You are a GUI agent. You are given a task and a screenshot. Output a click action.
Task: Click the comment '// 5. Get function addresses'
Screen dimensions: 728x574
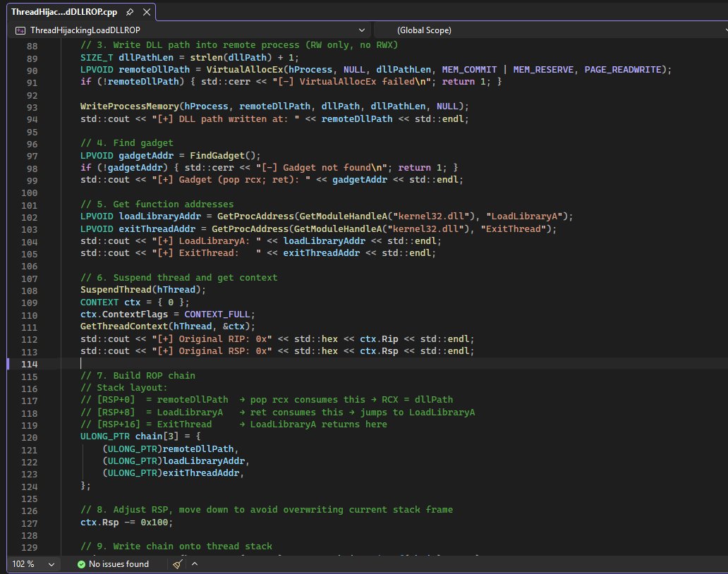coord(157,204)
